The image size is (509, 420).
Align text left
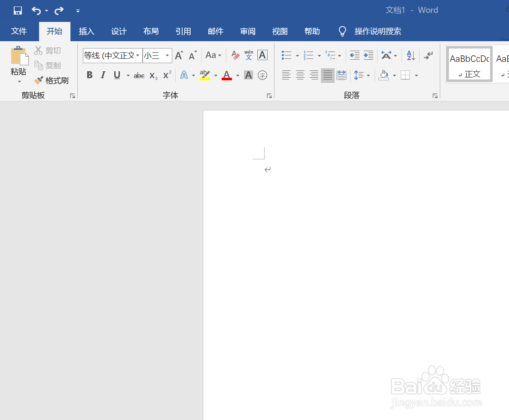click(x=287, y=75)
